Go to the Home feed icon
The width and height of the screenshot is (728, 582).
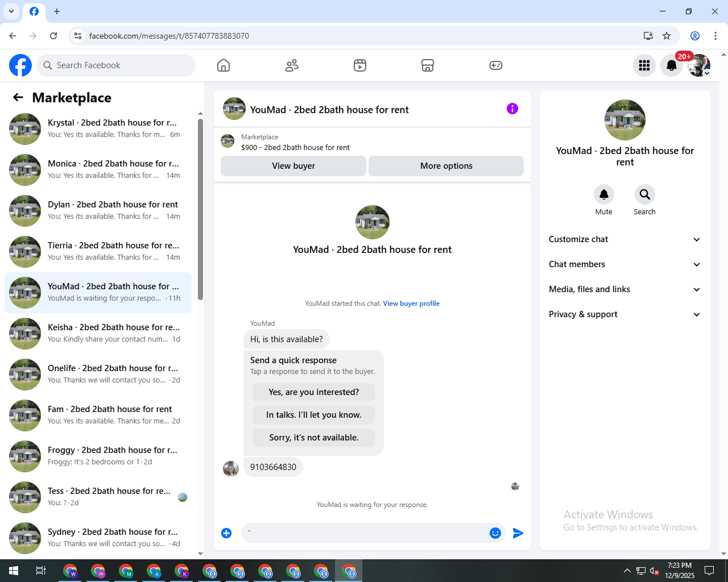click(224, 65)
